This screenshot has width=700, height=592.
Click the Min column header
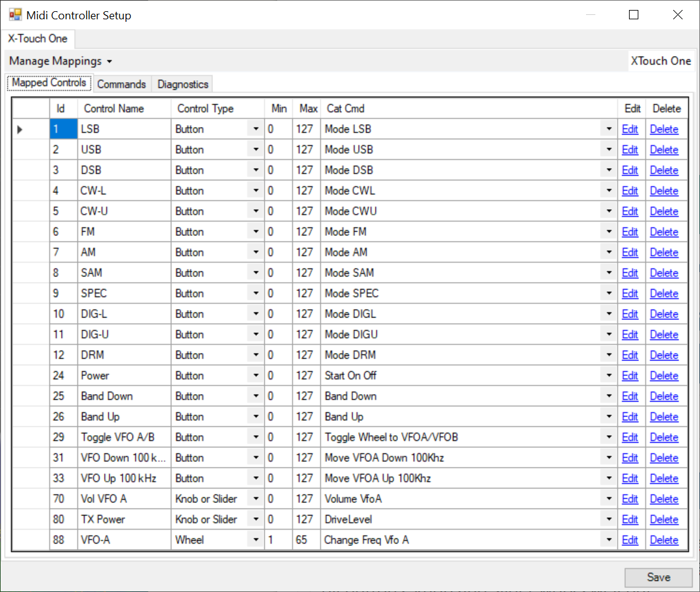[x=278, y=108]
